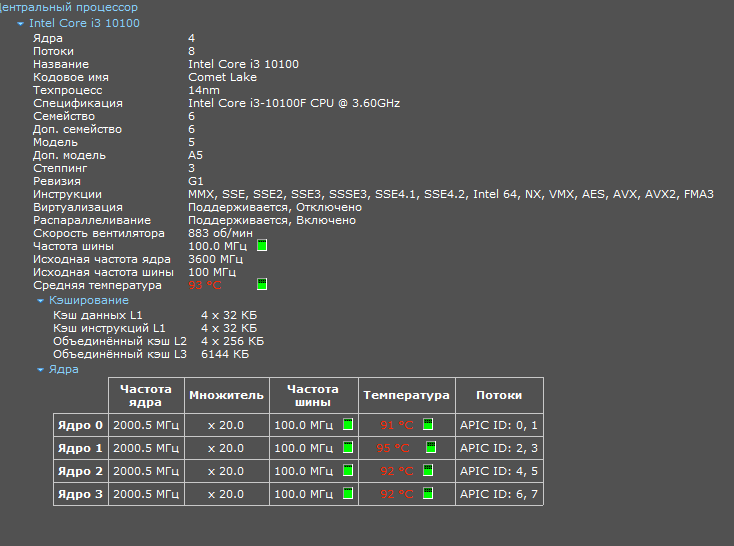This screenshot has height=546, width=734.
Task: Click the Доп. модель value A5
Action: (x=196, y=155)
